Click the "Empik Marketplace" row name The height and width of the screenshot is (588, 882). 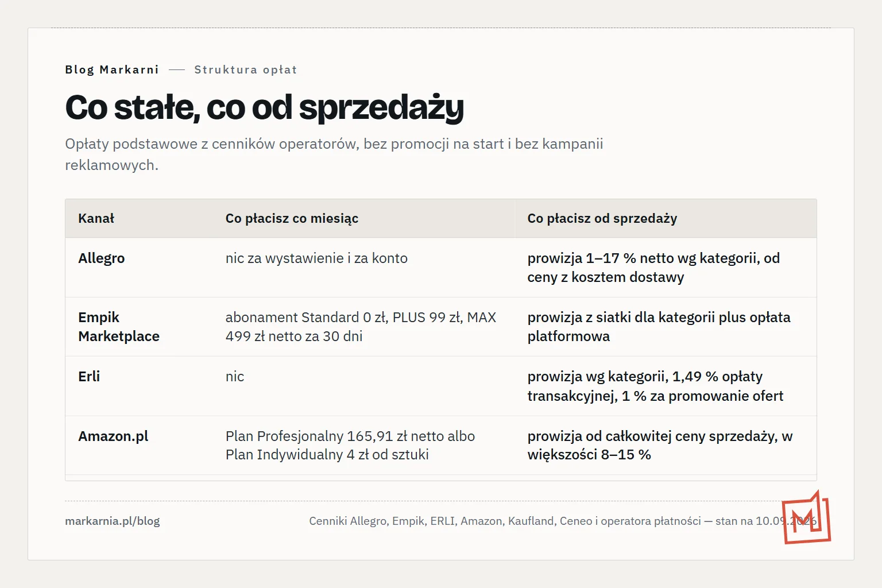tap(119, 327)
